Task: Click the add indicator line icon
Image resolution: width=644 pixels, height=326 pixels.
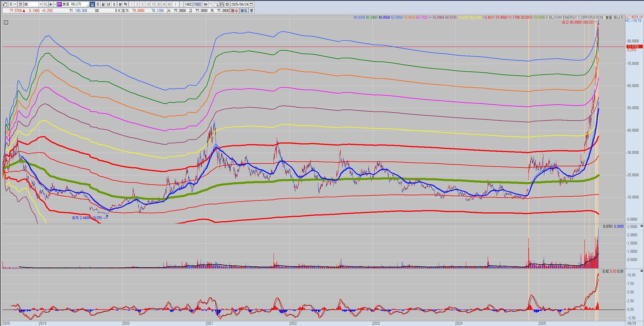Action: point(216,4)
